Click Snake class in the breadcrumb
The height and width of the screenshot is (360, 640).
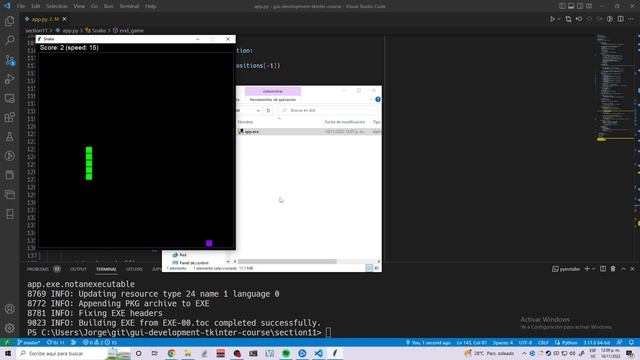[x=98, y=30]
